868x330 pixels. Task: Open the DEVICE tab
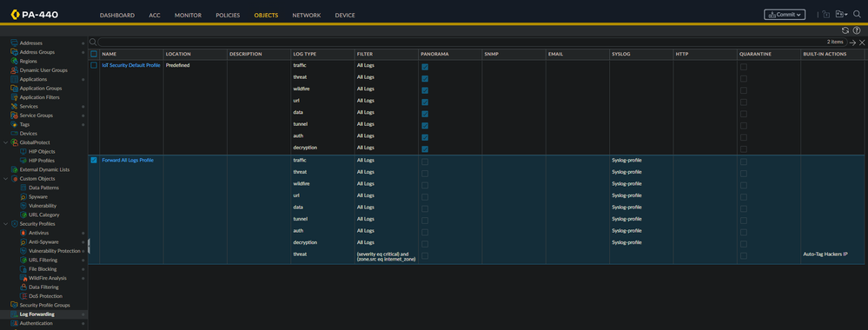click(345, 16)
